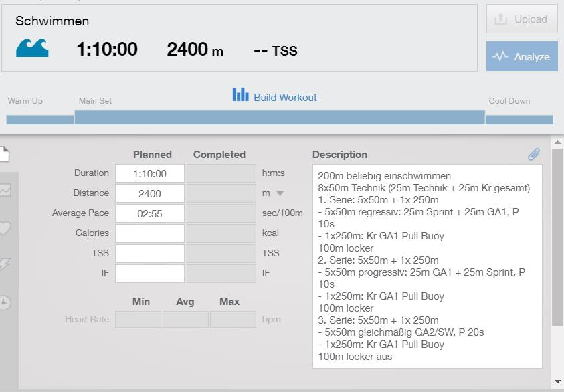
Task: Click the Build Workout bar chart icon
Action: tap(240, 95)
